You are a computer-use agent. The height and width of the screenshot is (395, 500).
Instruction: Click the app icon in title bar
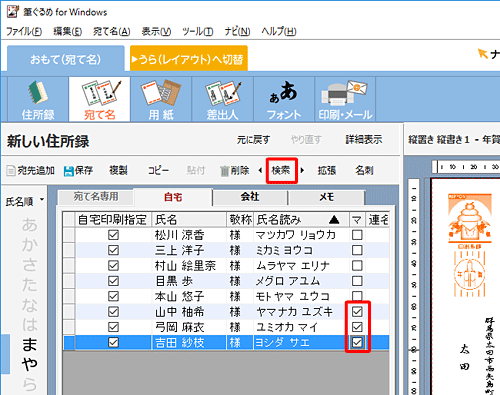click(x=12, y=11)
